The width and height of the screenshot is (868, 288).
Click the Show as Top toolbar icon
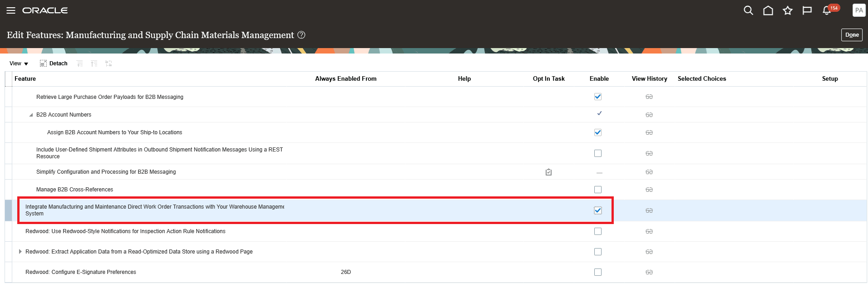(x=108, y=63)
